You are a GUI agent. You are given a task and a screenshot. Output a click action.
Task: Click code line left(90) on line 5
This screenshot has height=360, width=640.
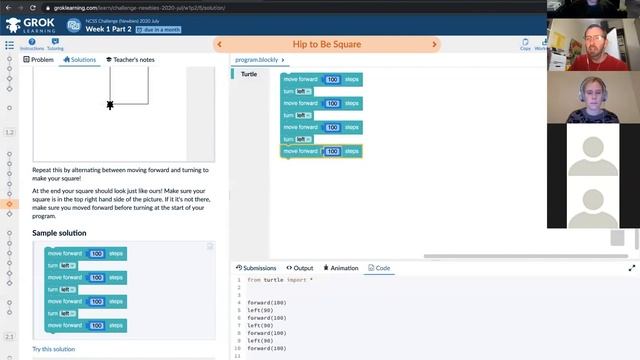tap(260, 310)
